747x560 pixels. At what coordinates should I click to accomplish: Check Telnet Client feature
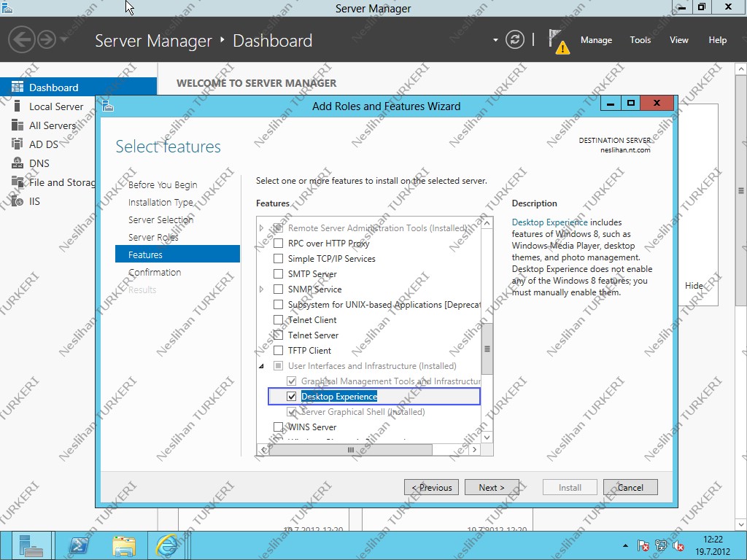(278, 319)
